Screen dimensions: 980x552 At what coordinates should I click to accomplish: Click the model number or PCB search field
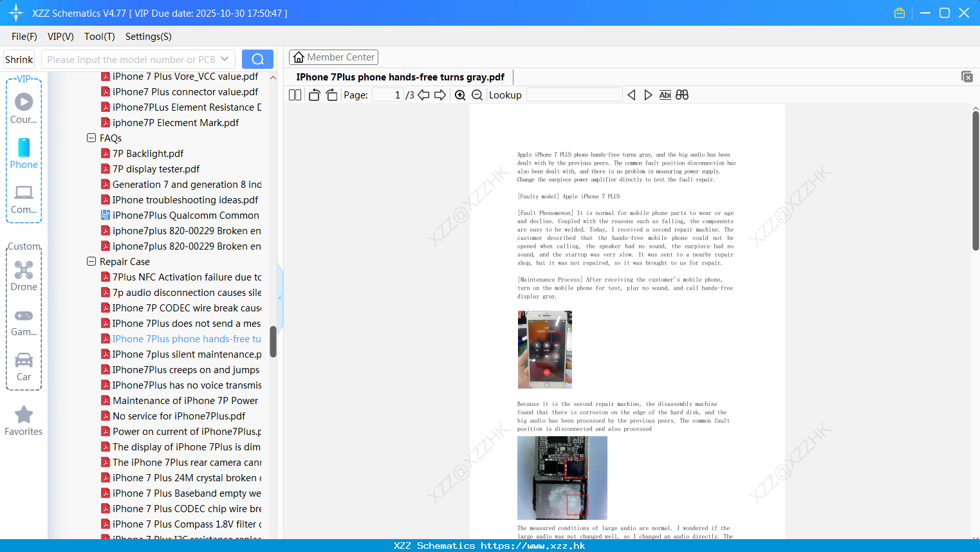pyautogui.click(x=131, y=59)
